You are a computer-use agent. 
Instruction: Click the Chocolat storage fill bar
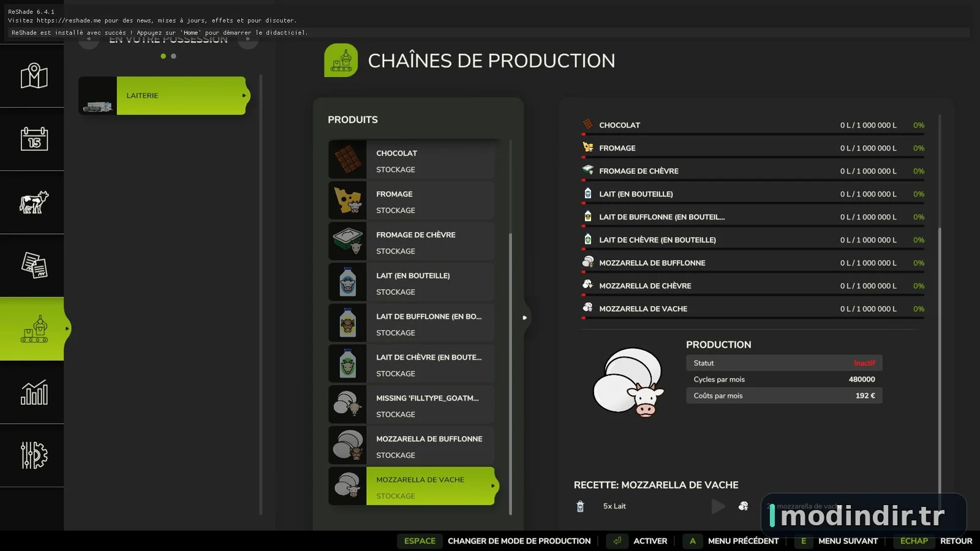(x=753, y=134)
